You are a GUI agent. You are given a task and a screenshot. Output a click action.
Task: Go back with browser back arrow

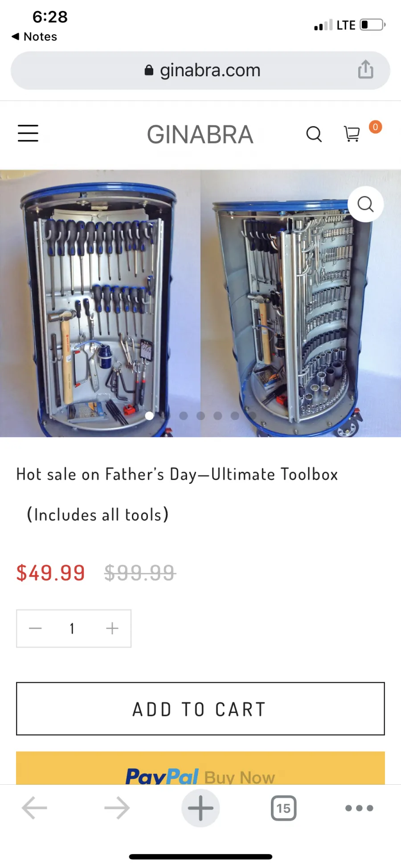coord(34,808)
